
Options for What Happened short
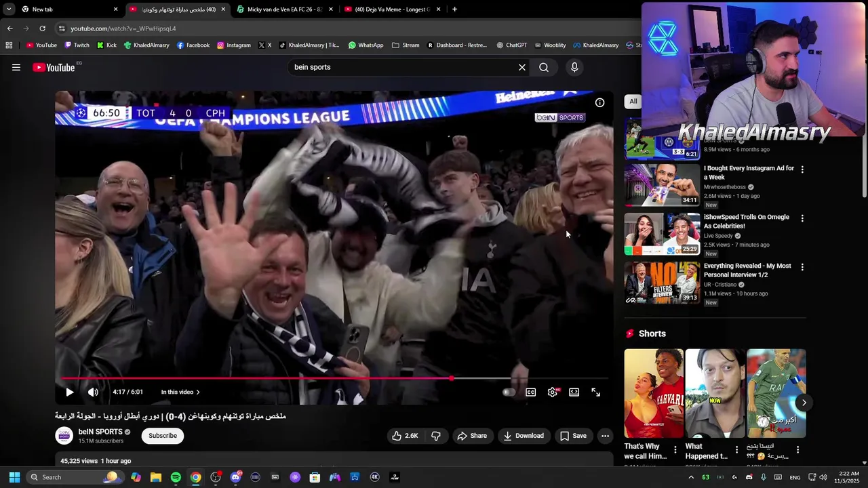point(736,449)
